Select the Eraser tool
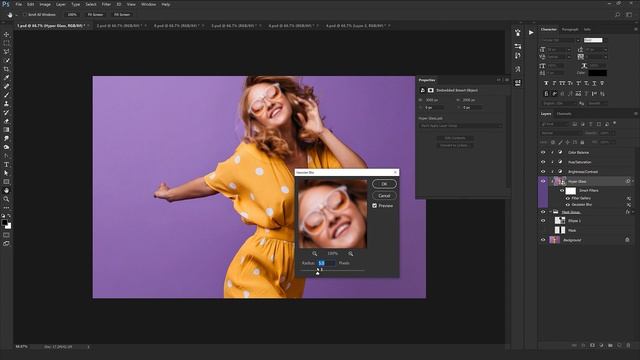Screen dimensions: 640x360 (x=7, y=121)
